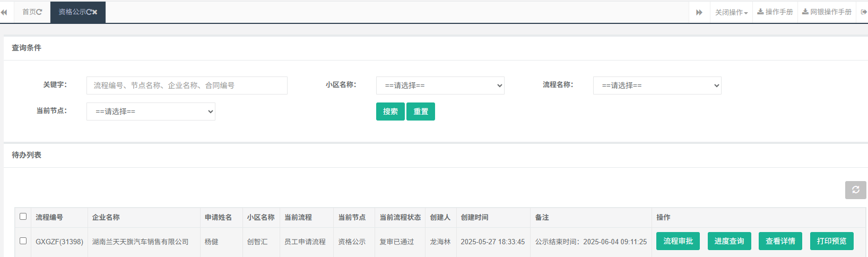Check the row checkbox for GXGZF(31398)
Viewport: 868px width, 257px height.
(23, 241)
